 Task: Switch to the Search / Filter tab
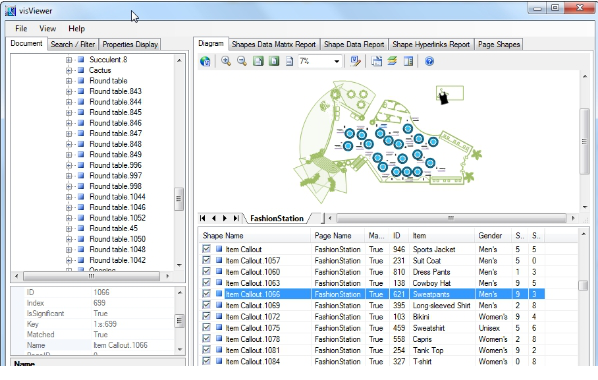(x=72, y=44)
